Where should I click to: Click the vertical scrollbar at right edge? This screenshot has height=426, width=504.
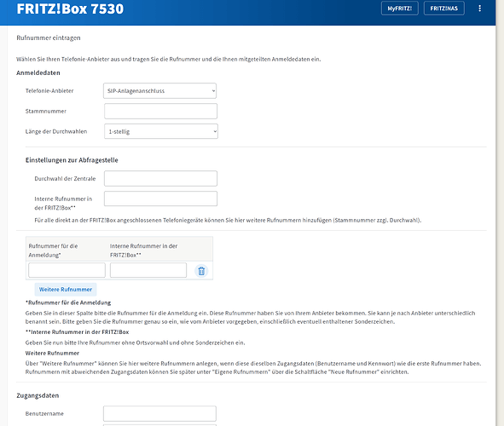(x=500, y=213)
